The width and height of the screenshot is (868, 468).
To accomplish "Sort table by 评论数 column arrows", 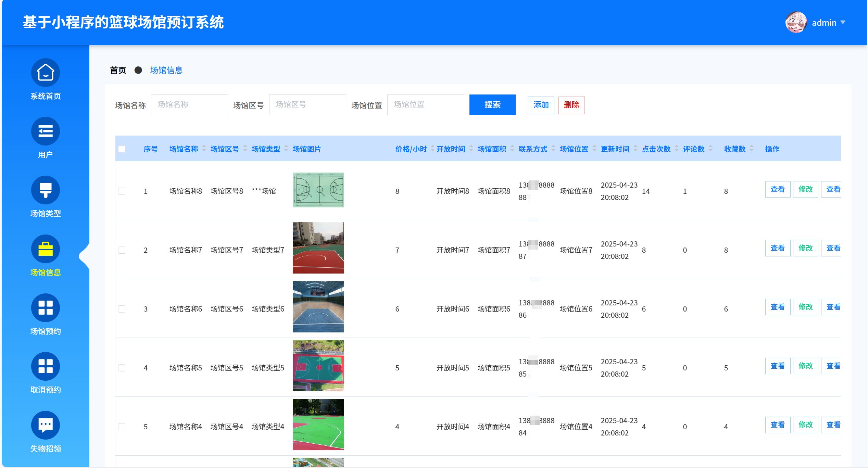I will pos(710,148).
